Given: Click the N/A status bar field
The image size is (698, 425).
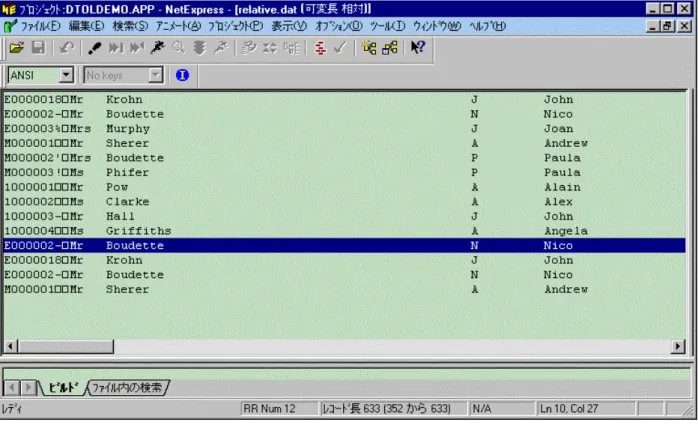Looking at the screenshot, I should (501, 409).
